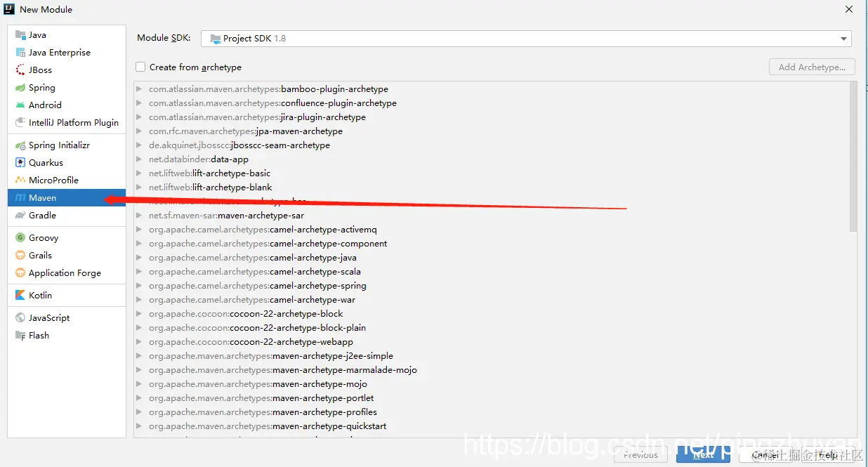Expand confluence-plugin-archetype entry
Screen dimensions: 868x467
click(x=140, y=103)
